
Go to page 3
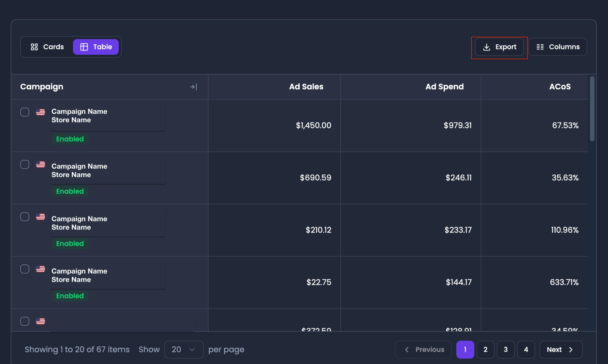(506, 349)
